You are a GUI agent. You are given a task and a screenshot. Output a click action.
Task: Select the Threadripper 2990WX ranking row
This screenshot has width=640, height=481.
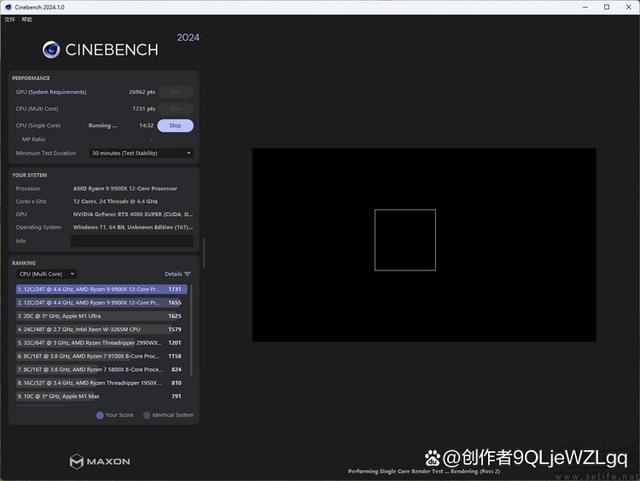point(102,343)
